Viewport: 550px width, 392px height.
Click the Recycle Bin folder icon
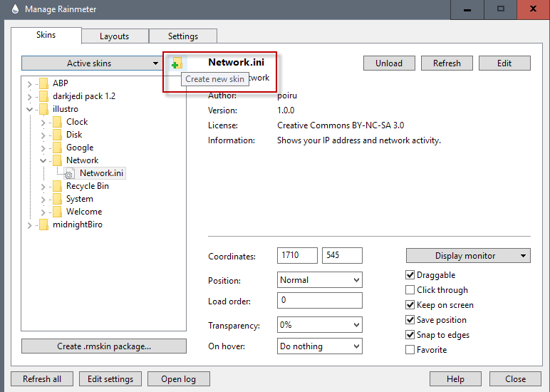point(57,186)
